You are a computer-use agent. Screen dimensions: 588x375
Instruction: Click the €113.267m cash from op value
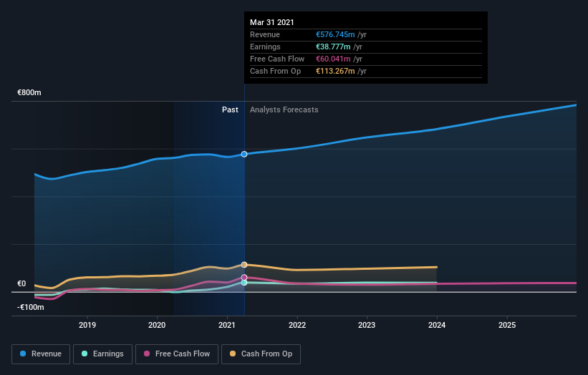coord(335,71)
